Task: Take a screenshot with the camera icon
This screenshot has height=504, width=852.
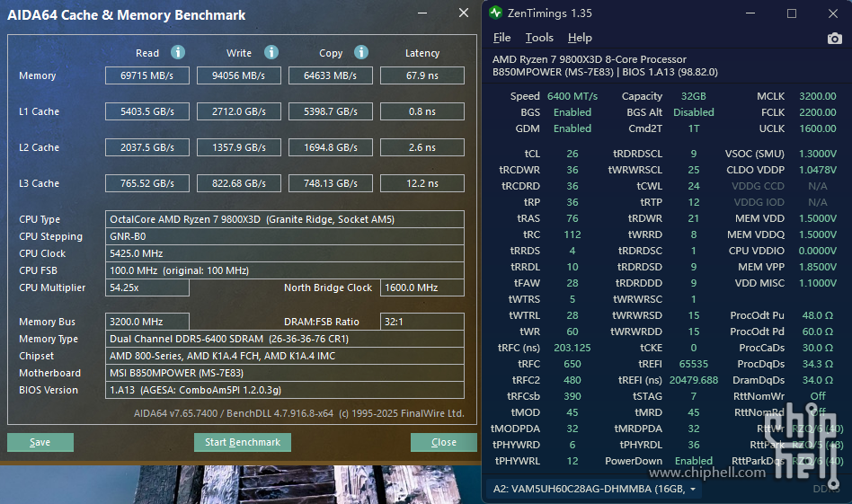Action: click(x=835, y=39)
